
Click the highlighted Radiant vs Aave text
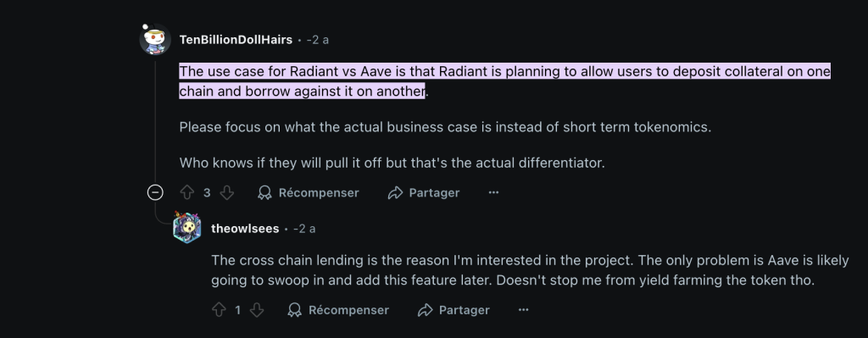coord(505,80)
